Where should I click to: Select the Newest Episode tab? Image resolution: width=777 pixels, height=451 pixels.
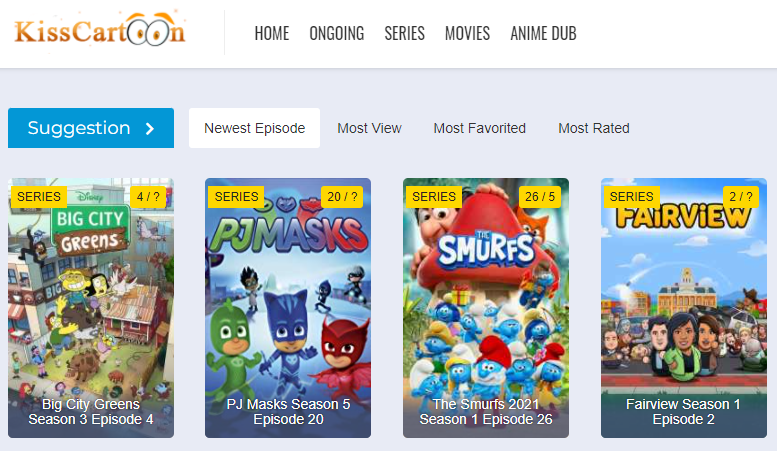pyautogui.click(x=254, y=128)
